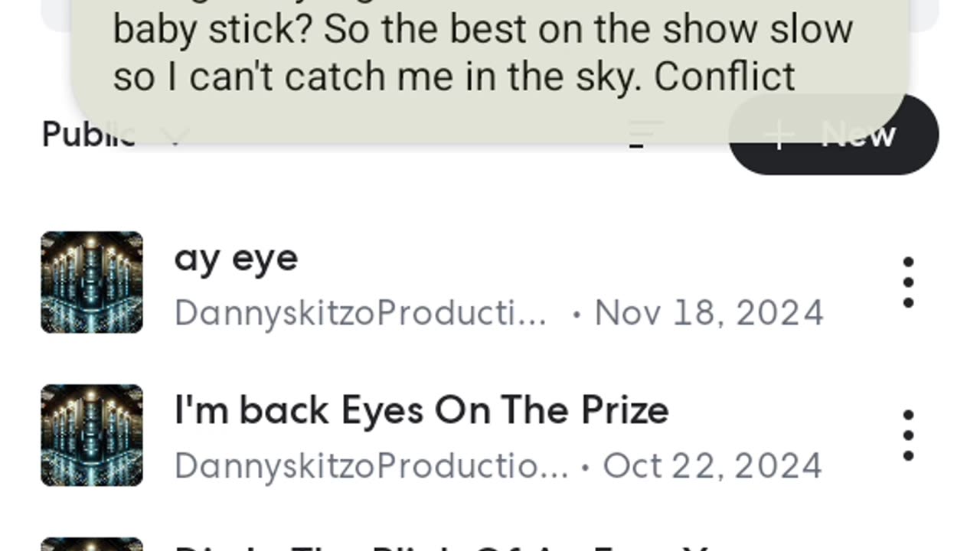Visit the artist link under ay eye
Screen dimensions: 980x551
tap(360, 313)
